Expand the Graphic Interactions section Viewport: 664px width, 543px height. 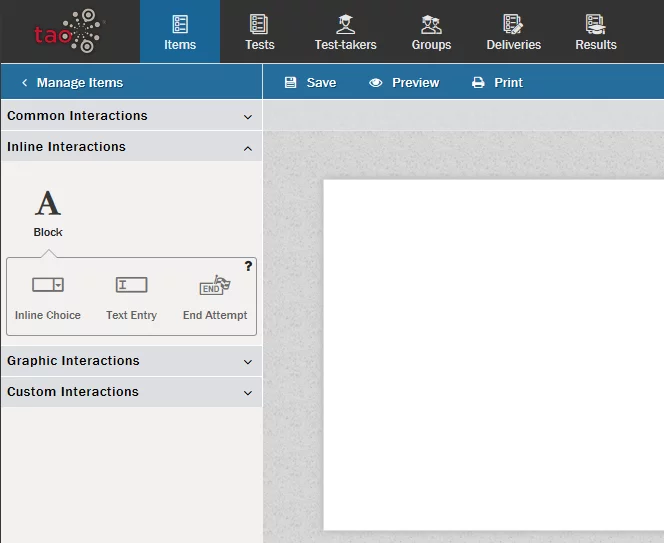click(130, 361)
